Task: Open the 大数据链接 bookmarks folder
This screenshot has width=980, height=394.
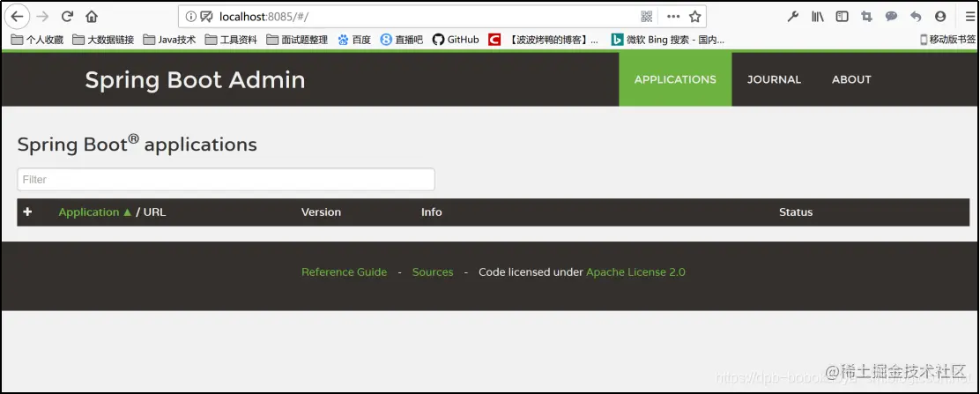Action: coord(103,40)
